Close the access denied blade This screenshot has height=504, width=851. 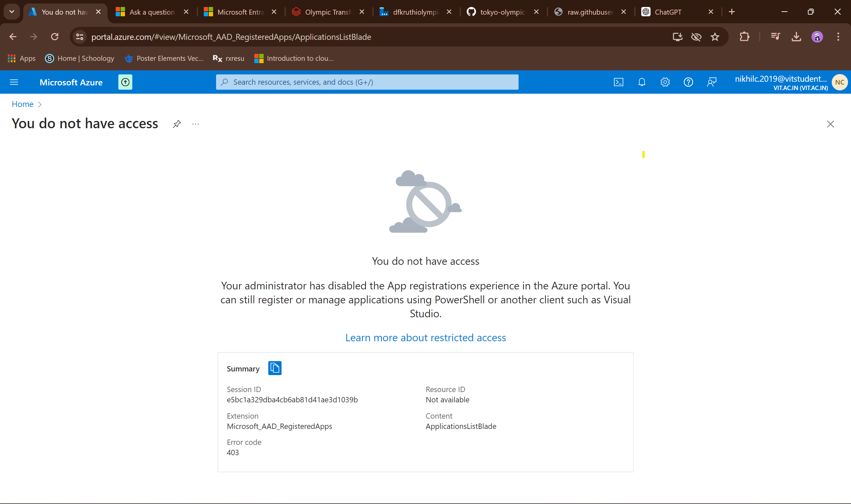coord(830,124)
